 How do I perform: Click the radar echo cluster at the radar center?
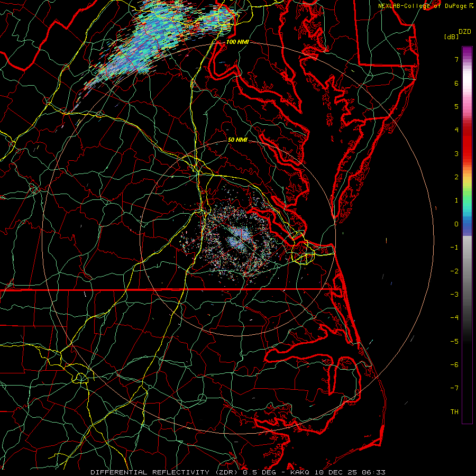click(x=239, y=239)
